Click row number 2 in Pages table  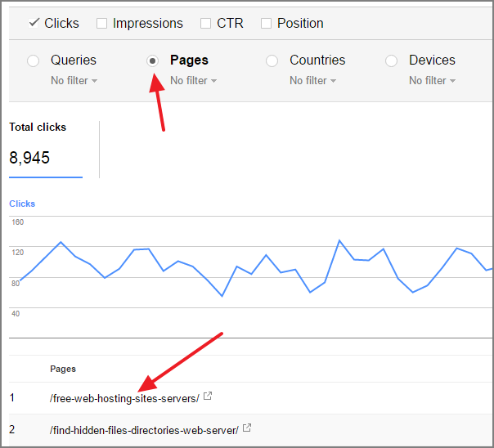click(12, 429)
